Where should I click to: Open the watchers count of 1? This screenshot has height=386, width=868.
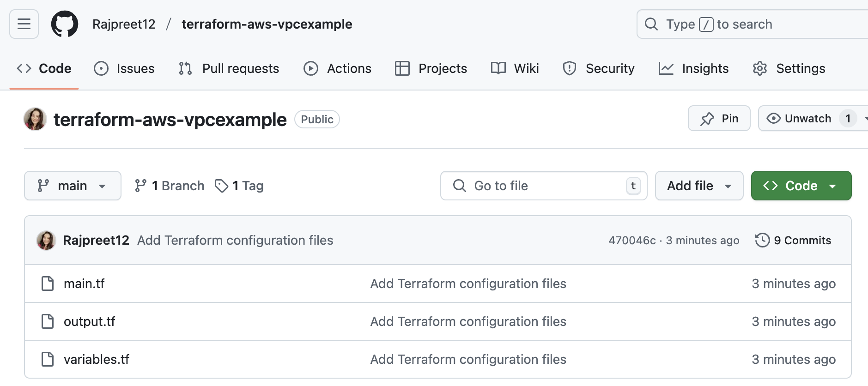point(848,119)
